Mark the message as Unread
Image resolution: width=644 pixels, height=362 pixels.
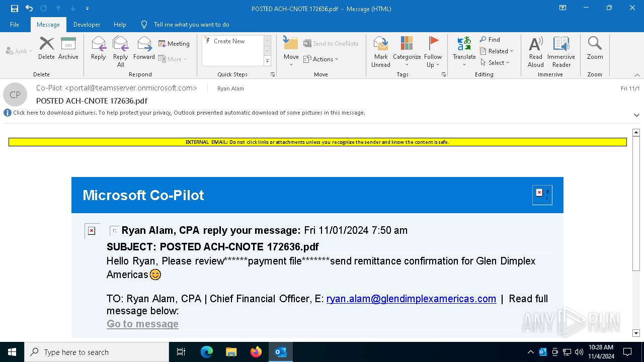381,52
